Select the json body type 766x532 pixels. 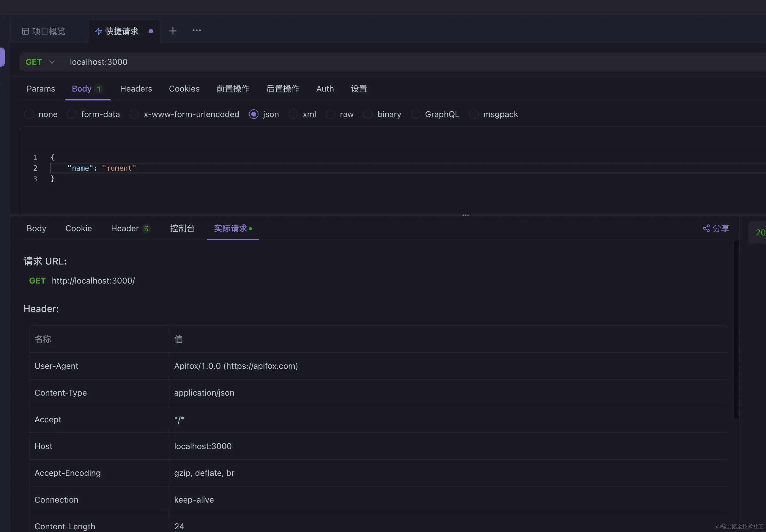click(x=264, y=114)
